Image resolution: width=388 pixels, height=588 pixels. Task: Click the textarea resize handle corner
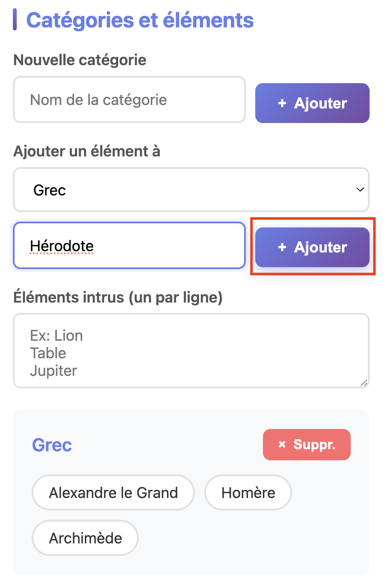pyautogui.click(x=364, y=383)
